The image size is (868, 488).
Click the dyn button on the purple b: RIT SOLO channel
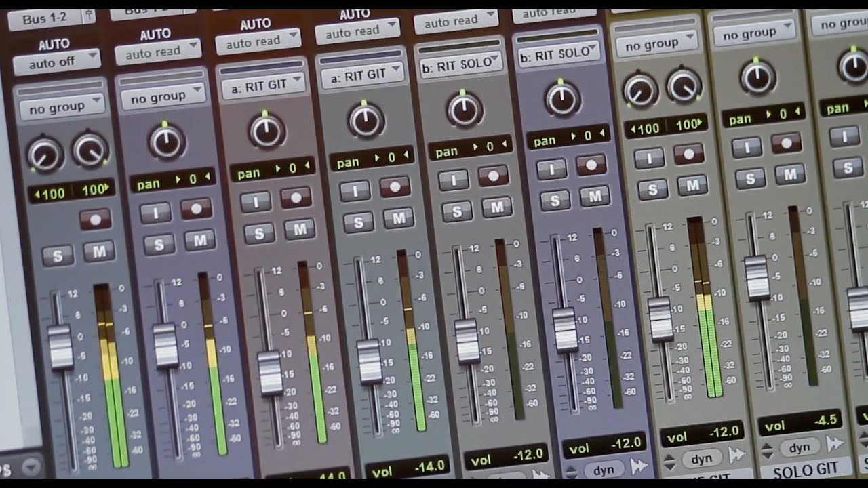[x=603, y=470]
